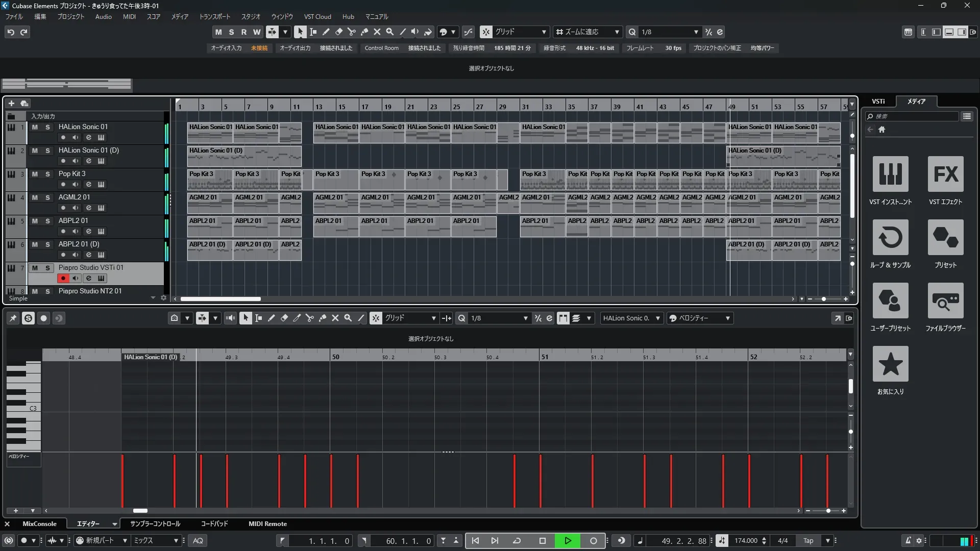980x551 pixels.
Task: Select the Eraser tool in main toolbar
Action: [x=338, y=32]
